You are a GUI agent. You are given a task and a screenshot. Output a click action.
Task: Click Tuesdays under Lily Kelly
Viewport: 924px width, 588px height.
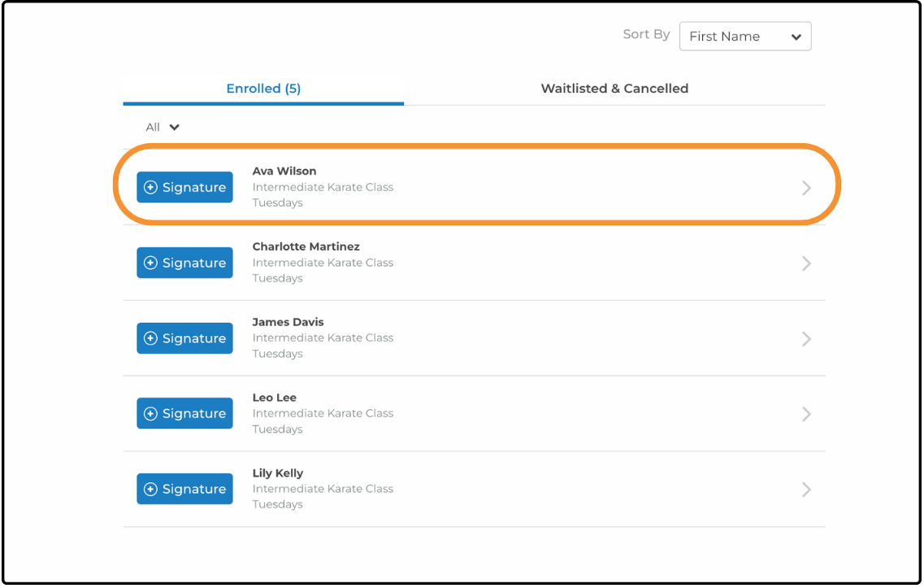[x=278, y=505]
